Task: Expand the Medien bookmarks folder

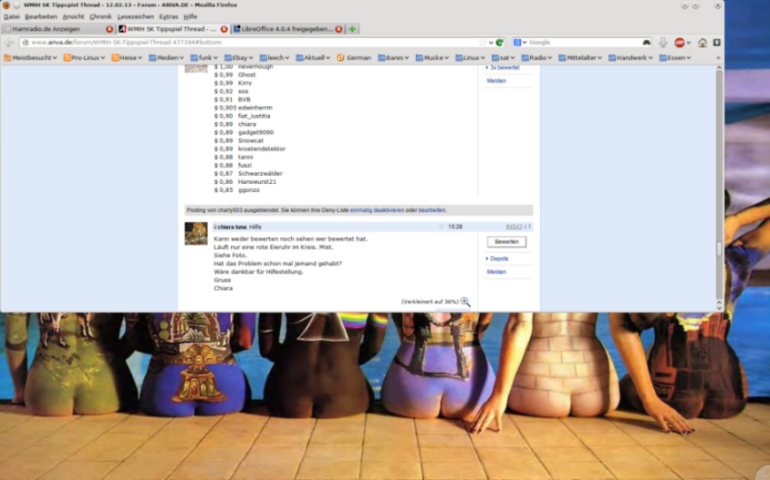Action: pyautogui.click(x=166, y=58)
